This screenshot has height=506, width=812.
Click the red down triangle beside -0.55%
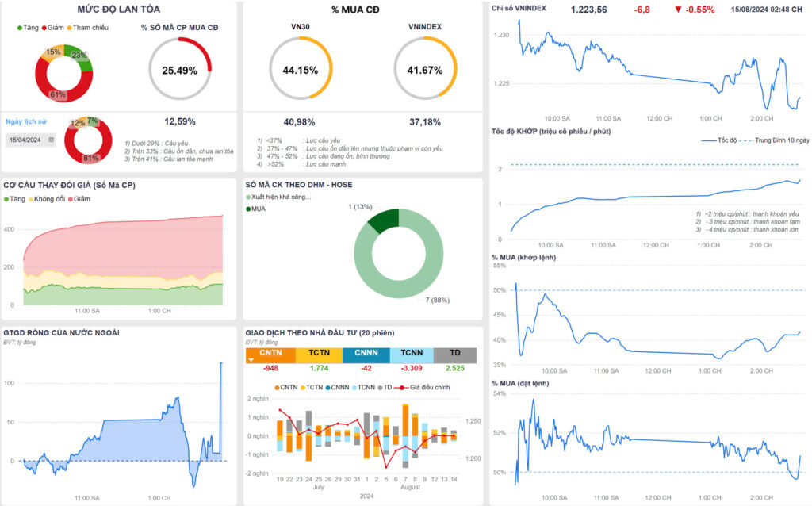click(678, 10)
